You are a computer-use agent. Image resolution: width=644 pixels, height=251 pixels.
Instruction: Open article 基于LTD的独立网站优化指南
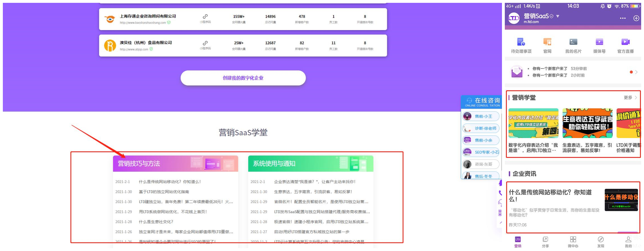164,192
